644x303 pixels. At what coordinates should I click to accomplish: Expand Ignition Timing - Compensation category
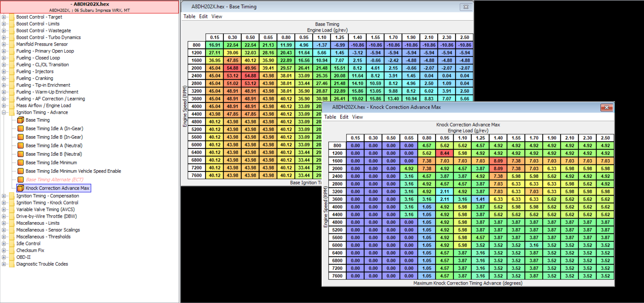pyautogui.click(x=4, y=196)
